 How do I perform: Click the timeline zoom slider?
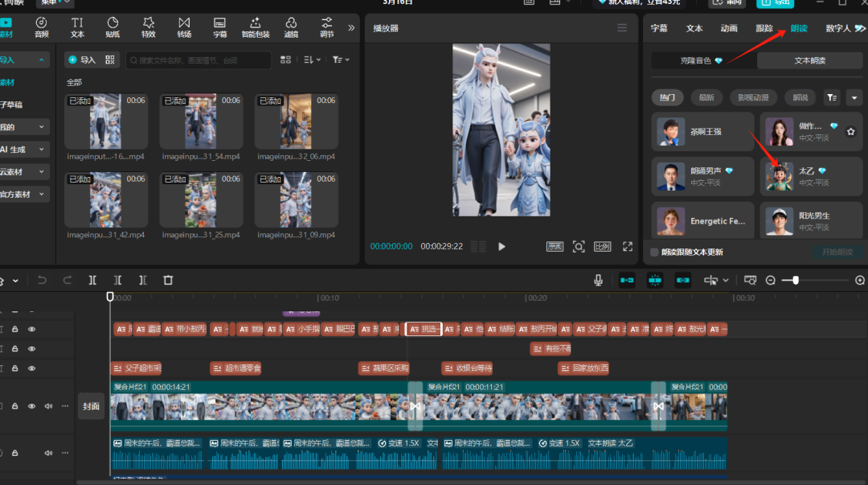[x=796, y=280]
